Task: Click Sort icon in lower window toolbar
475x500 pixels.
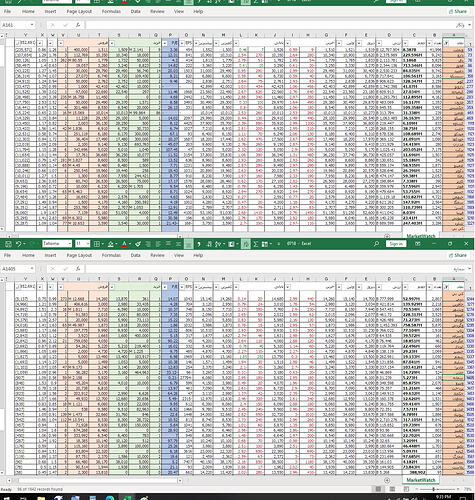Action: tap(218, 244)
